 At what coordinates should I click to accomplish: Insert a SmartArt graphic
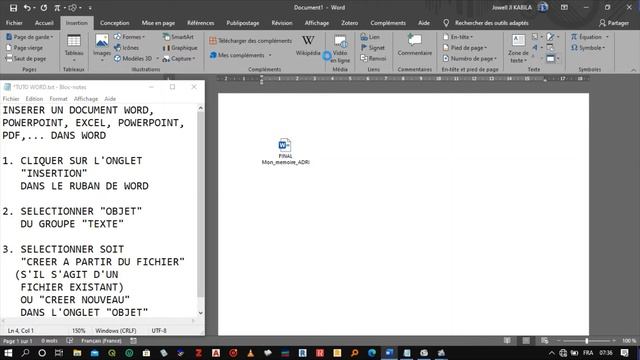(x=178, y=37)
